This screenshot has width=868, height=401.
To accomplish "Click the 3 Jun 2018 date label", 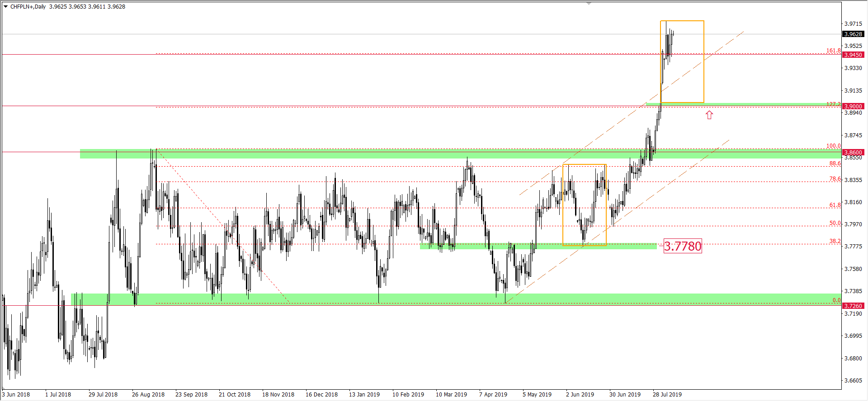I will point(16,394).
